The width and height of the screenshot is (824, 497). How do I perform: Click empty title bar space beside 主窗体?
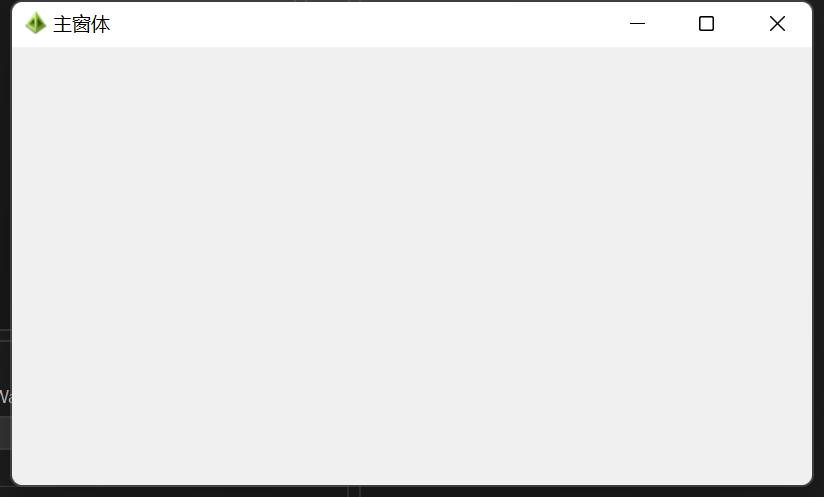[x=357, y=24]
